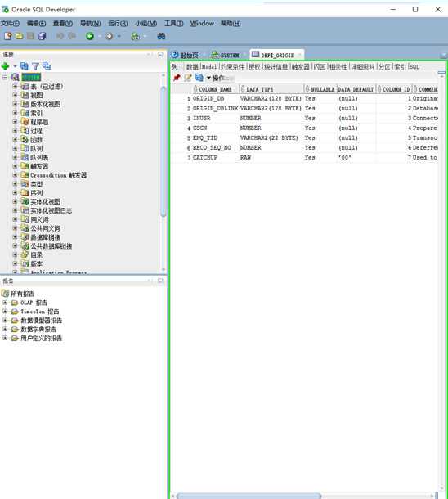Click the Refresh connections icon
448x499 pixels.
click(25, 66)
